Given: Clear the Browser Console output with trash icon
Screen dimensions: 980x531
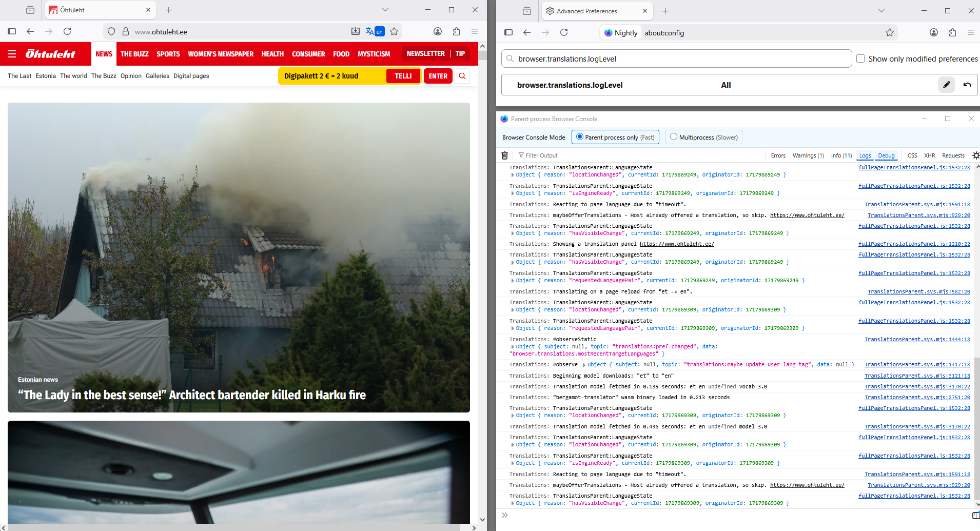Looking at the screenshot, I should [504, 155].
